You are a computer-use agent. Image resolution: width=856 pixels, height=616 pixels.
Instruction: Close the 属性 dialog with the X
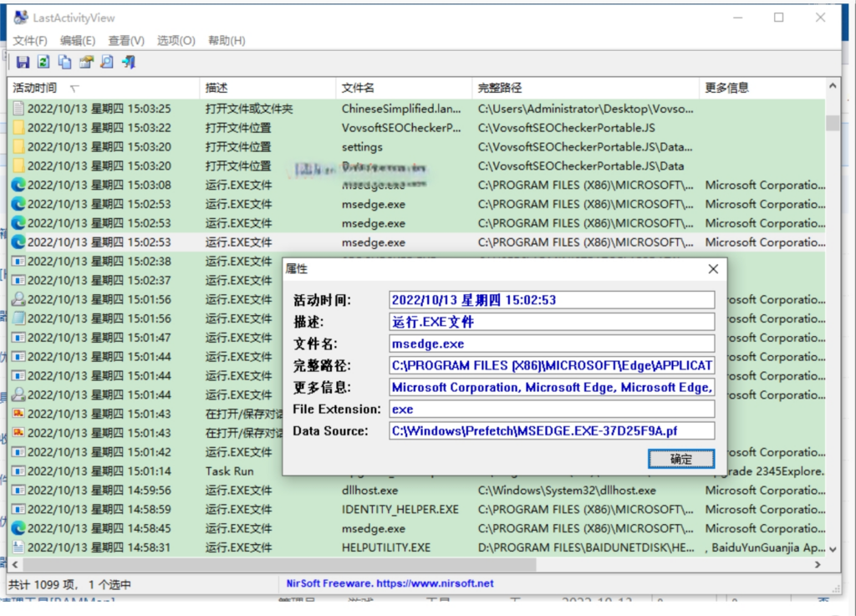(713, 269)
